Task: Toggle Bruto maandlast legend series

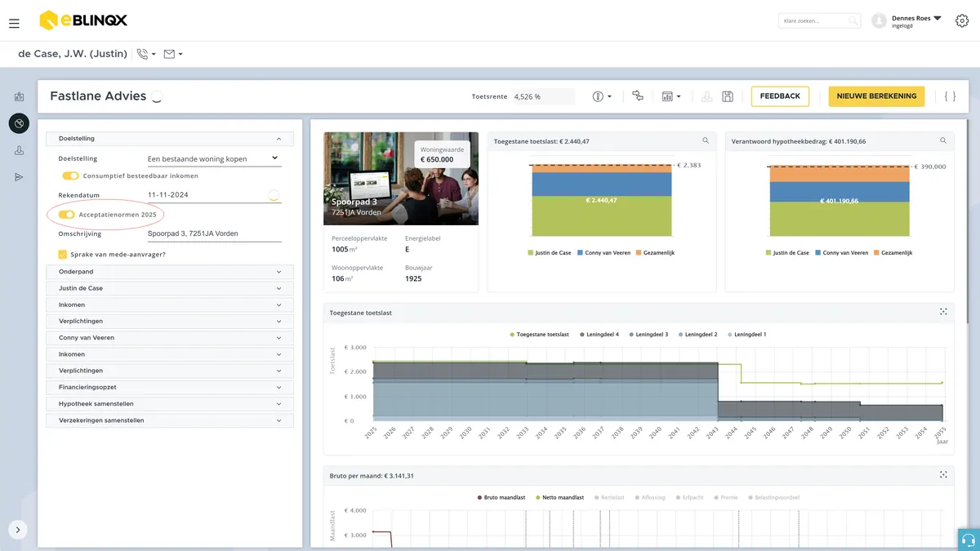Action: pyautogui.click(x=501, y=497)
